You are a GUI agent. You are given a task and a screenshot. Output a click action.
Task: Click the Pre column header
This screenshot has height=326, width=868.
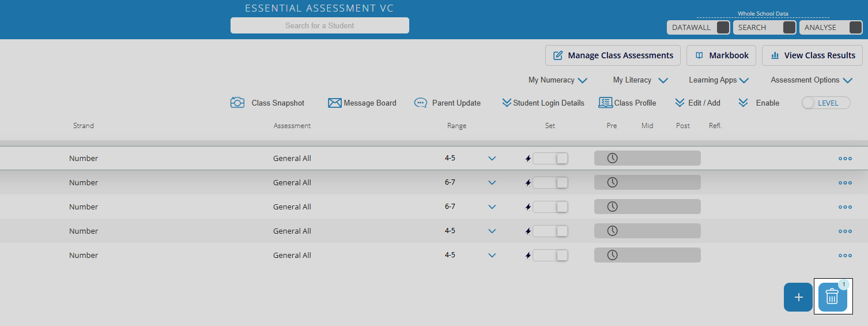[612, 126]
